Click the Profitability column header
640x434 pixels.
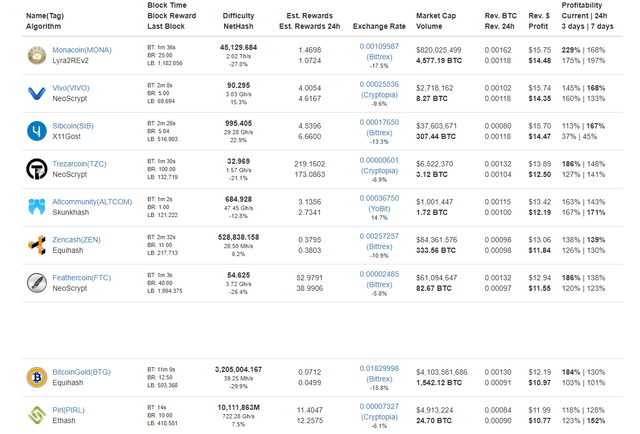(x=582, y=5)
